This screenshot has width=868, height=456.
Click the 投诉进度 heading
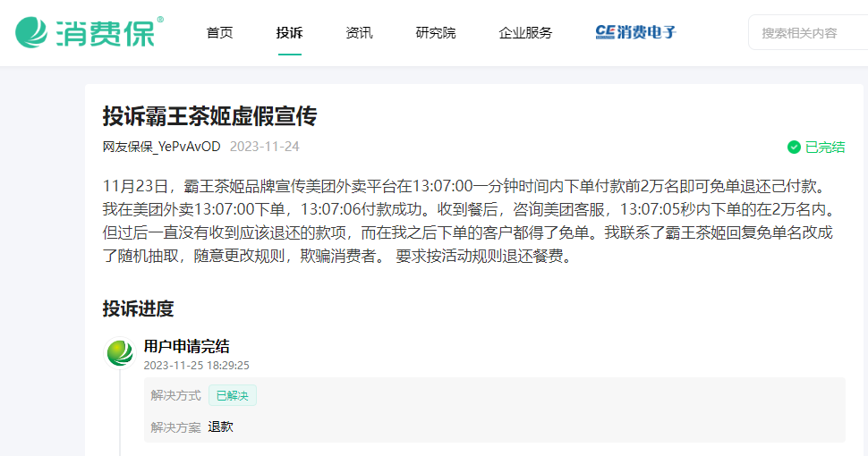[139, 308]
